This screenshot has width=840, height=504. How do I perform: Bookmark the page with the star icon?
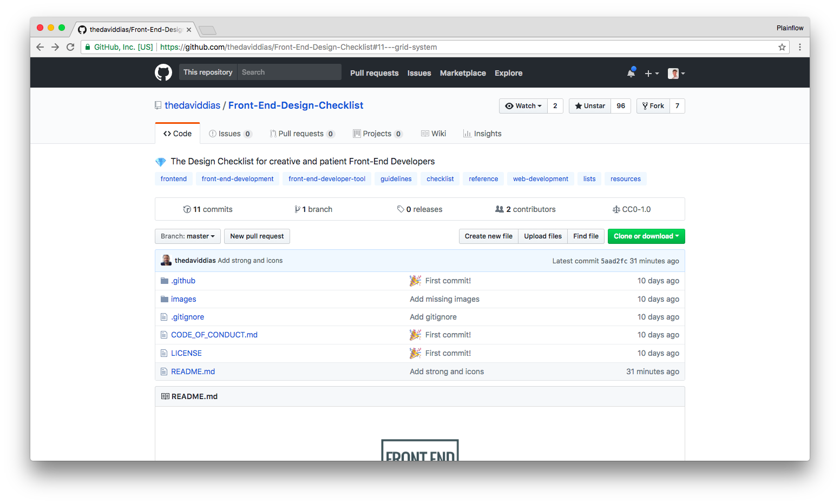tap(782, 47)
